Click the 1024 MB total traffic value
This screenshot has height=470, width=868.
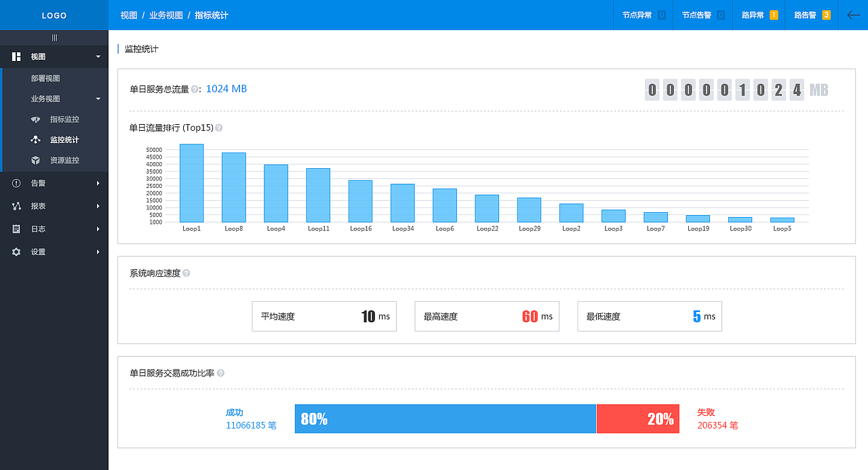pyautogui.click(x=226, y=89)
